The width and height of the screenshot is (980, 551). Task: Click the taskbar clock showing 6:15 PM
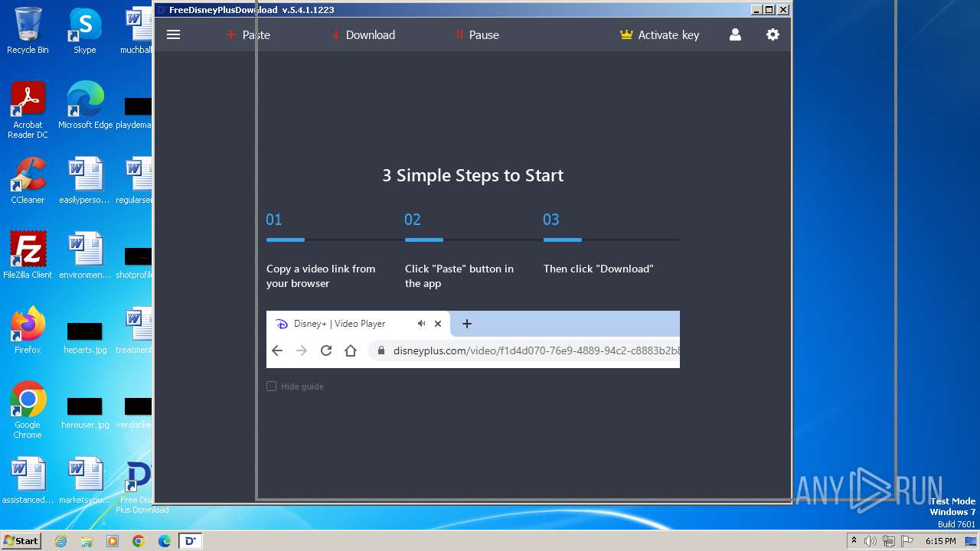tap(940, 541)
